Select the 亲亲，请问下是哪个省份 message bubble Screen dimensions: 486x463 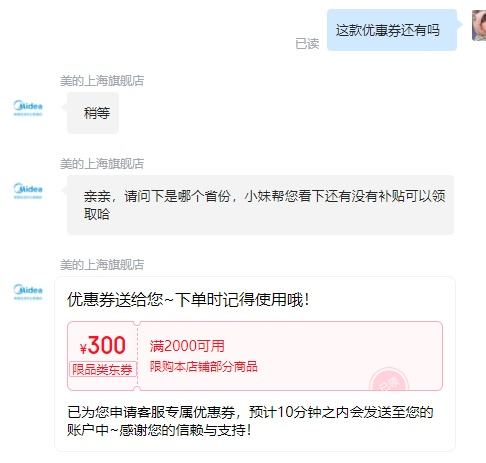click(260, 205)
